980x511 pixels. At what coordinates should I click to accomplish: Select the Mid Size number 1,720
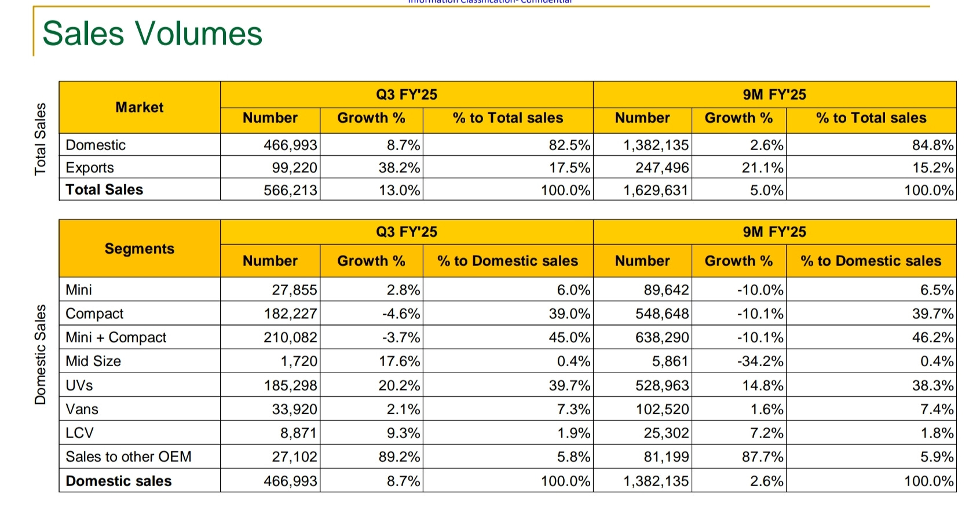click(x=299, y=361)
